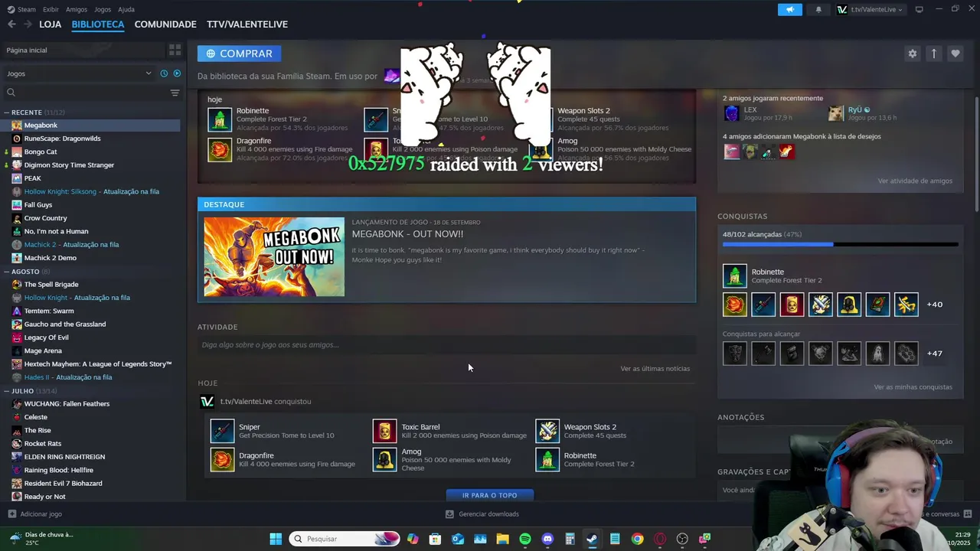Screen dimensions: 980x551
Task: Click the achievements progress bar 48/102
Action: click(840, 245)
